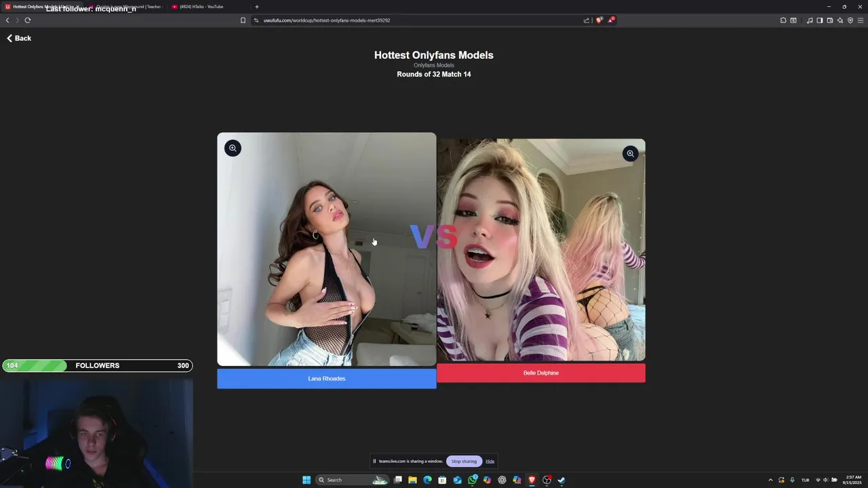Image resolution: width=868 pixels, height=488 pixels.
Task: Expand the hidden system tray icons chevron
Action: 770,480
